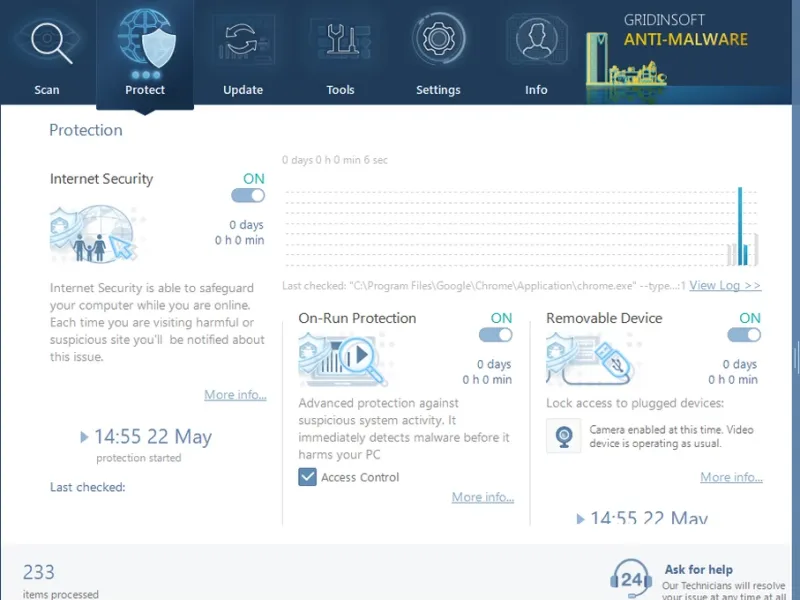The width and height of the screenshot is (800, 600).
Task: Click the Internet Security family globe illustration
Action: (93, 234)
